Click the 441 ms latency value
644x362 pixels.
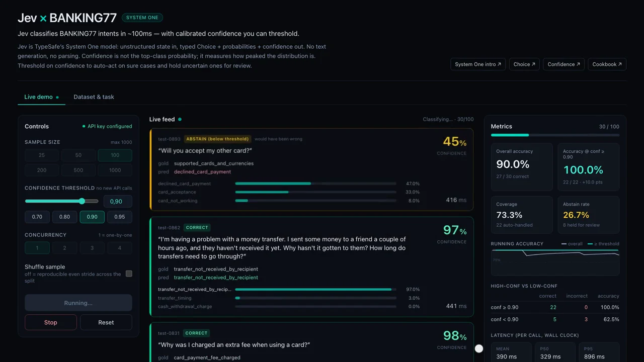456,306
